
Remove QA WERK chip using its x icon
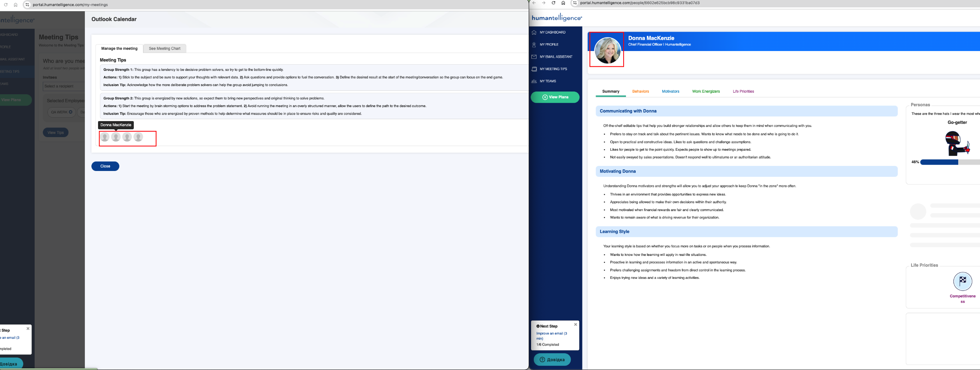(70, 112)
